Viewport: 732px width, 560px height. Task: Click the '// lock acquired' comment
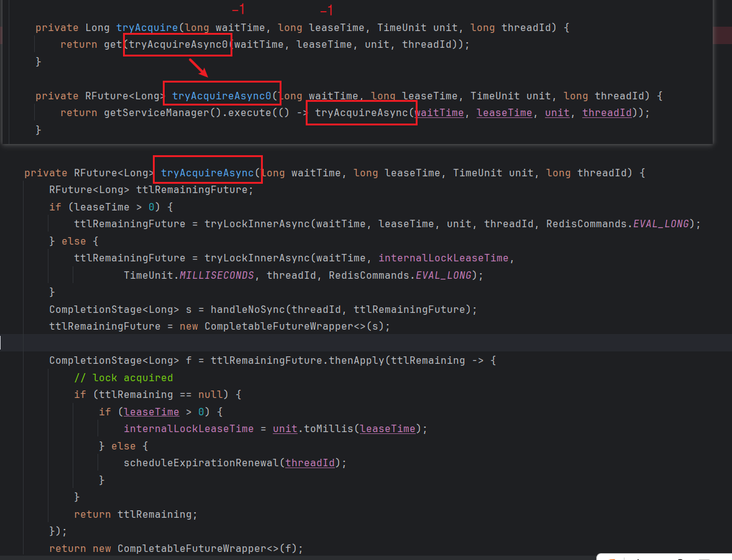(123, 377)
